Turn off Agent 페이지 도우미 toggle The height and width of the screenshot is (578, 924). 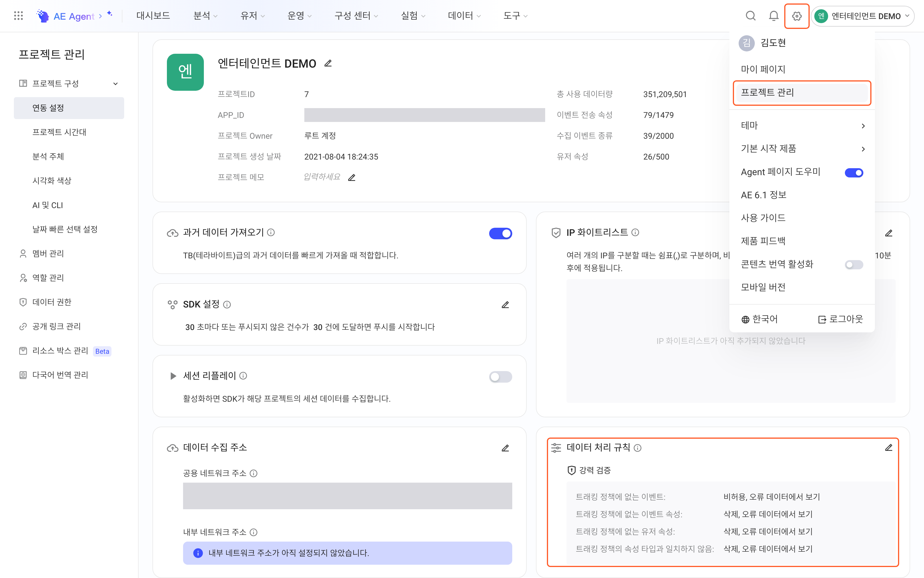click(854, 173)
